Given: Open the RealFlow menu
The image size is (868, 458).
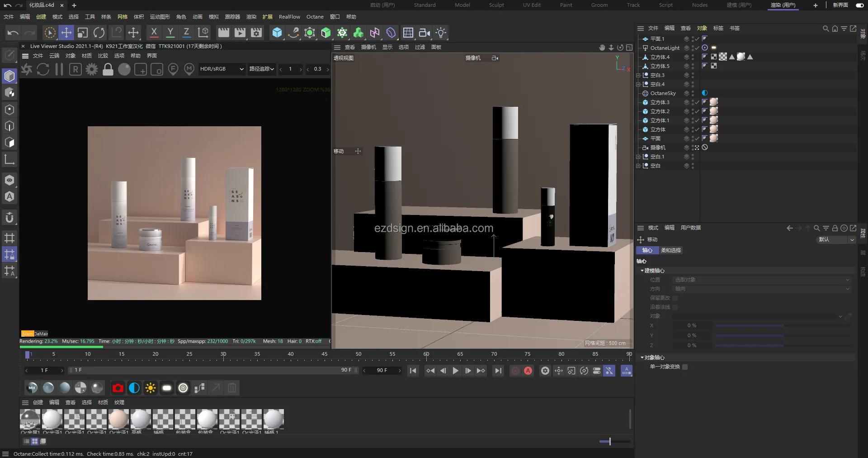Looking at the screenshot, I should (x=289, y=17).
